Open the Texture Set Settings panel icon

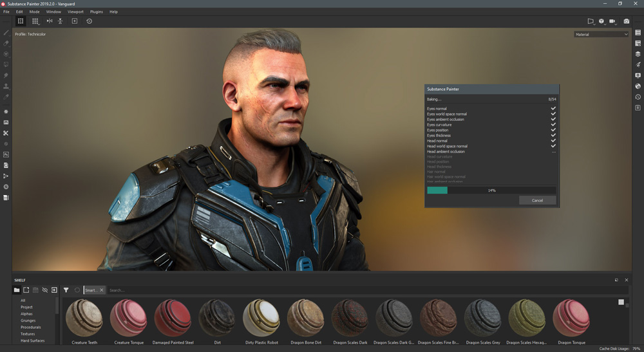(638, 43)
